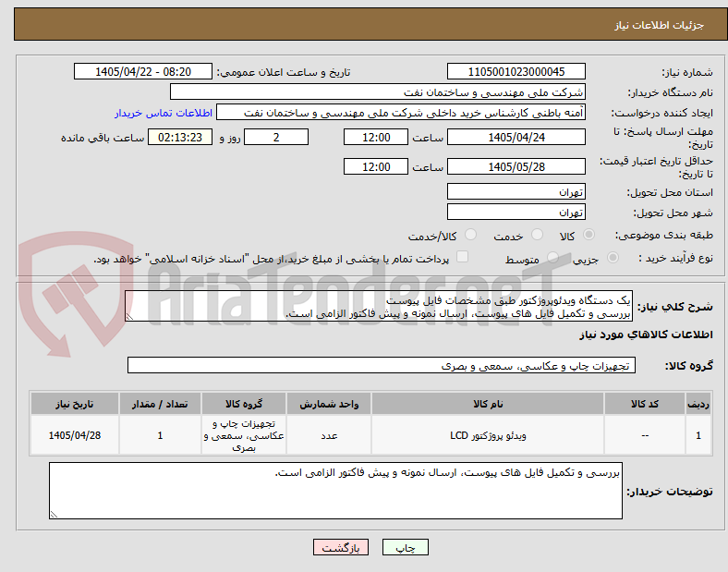Click the شماره نیاز number field

click(x=516, y=72)
